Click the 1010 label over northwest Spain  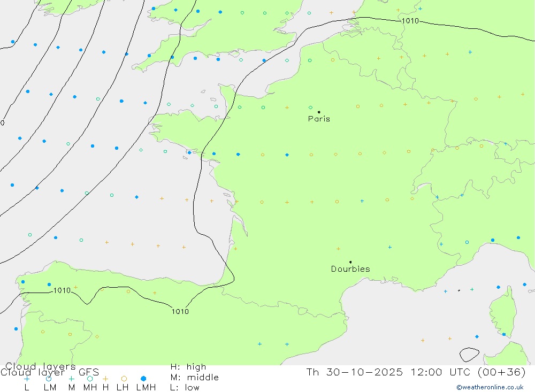[62, 290]
